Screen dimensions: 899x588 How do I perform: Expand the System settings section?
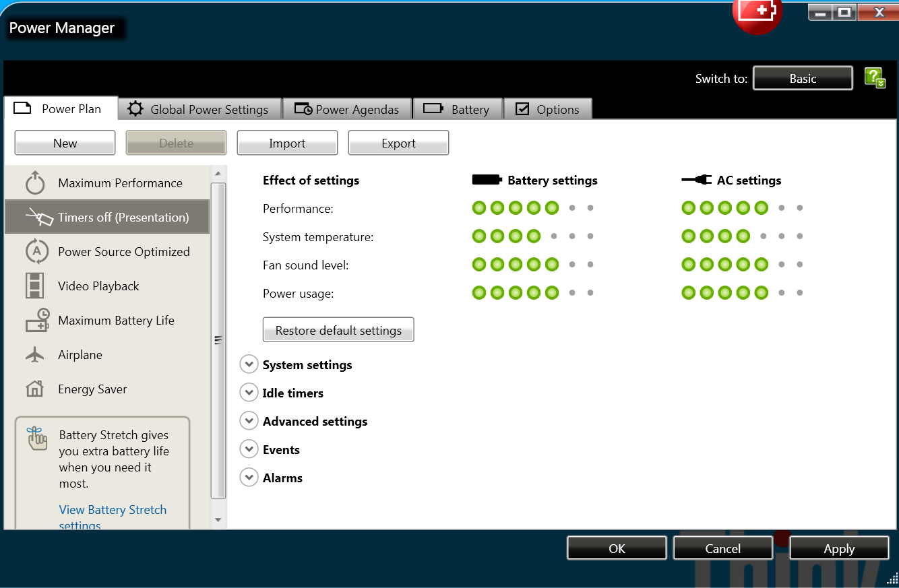tap(249, 364)
